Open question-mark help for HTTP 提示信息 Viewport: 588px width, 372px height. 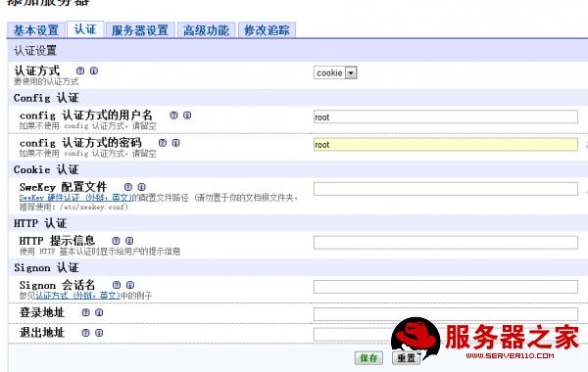[116, 241]
